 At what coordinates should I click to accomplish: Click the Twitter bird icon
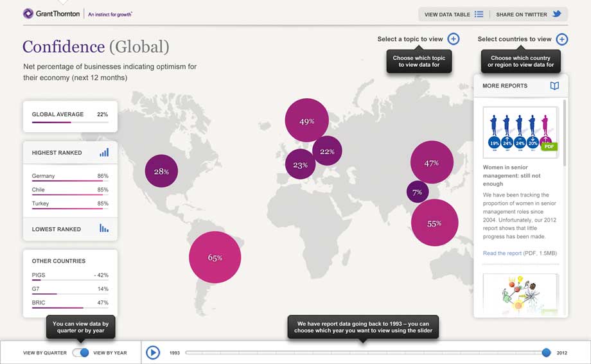[x=557, y=14]
